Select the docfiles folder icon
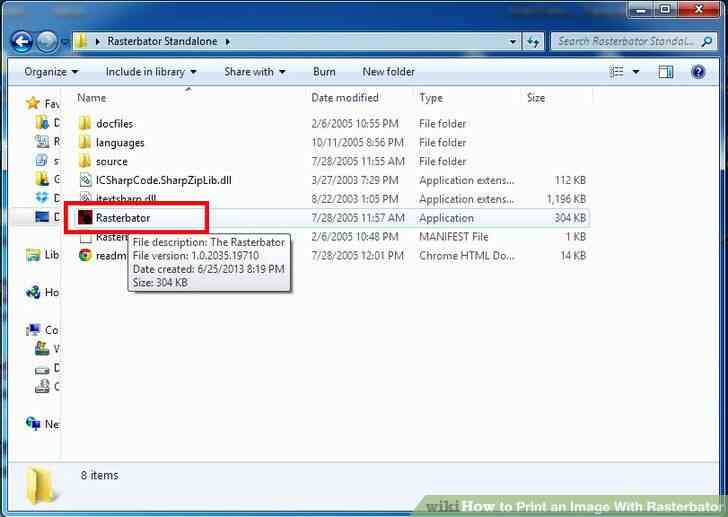This screenshot has height=517, width=728. [86, 124]
